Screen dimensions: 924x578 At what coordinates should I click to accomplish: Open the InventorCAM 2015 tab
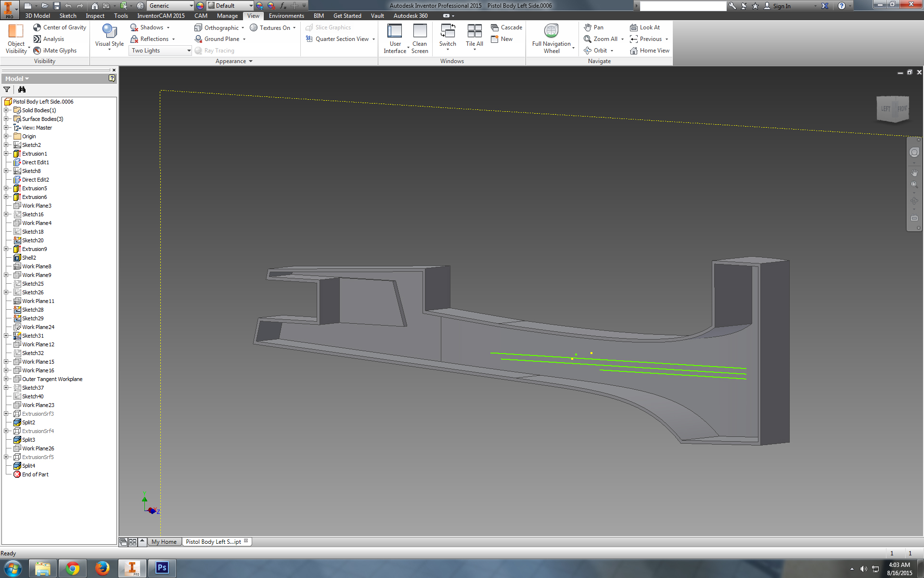pyautogui.click(x=161, y=16)
